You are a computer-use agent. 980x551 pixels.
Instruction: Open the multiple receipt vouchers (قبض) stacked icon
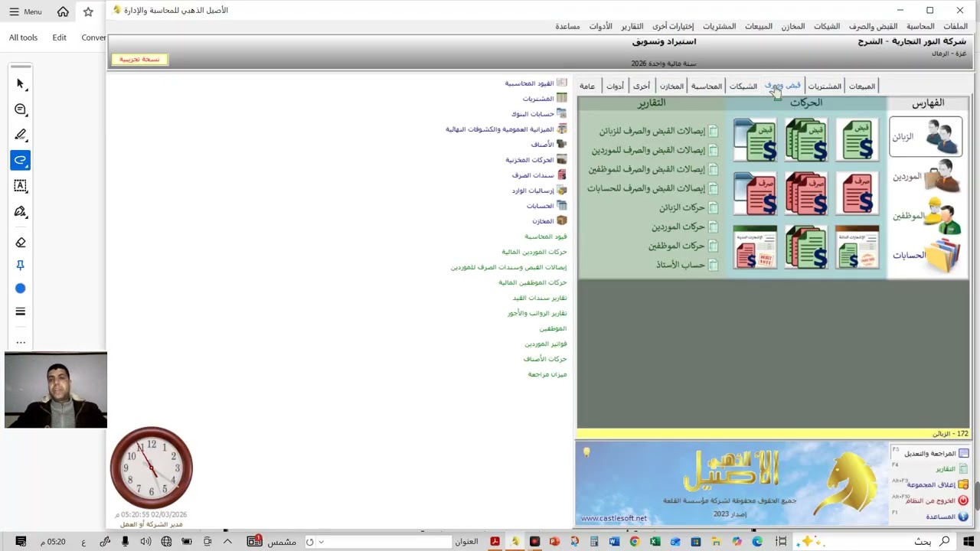click(806, 139)
